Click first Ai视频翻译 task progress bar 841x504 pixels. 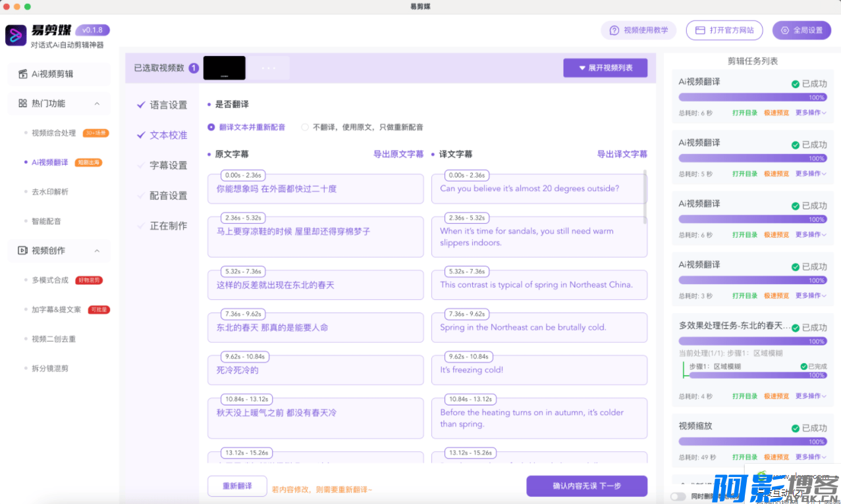point(752,97)
